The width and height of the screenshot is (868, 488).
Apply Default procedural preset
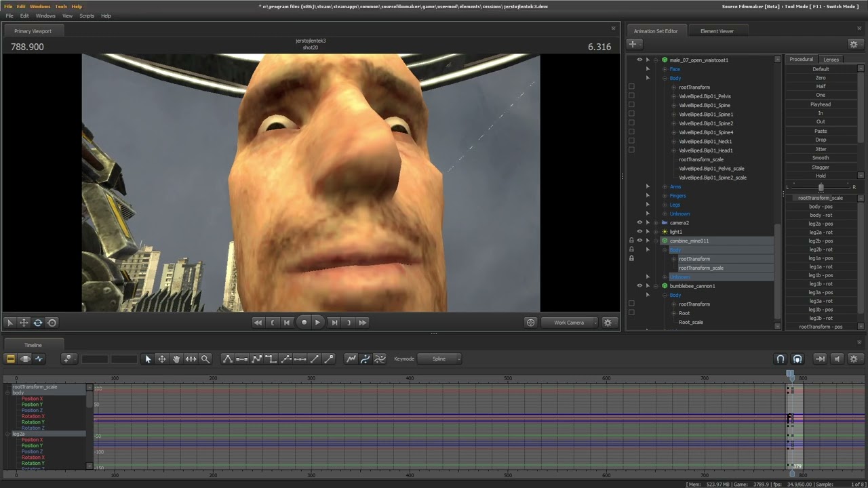[821, 69]
